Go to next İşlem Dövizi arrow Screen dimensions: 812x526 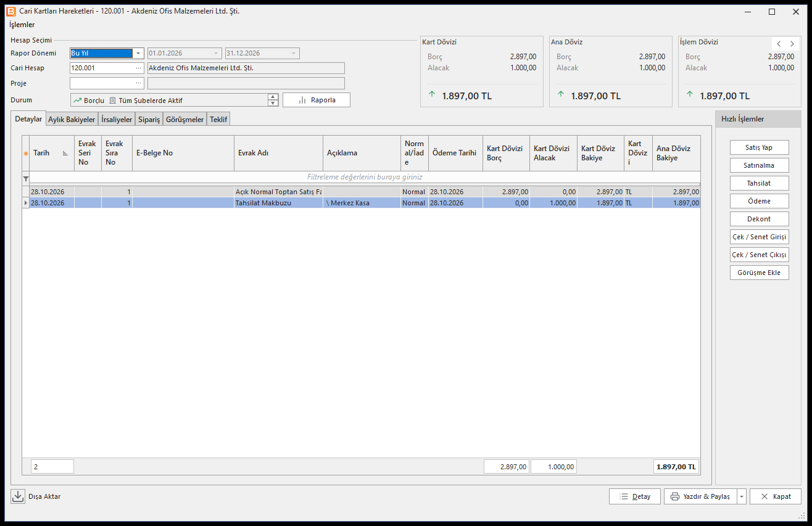tap(792, 44)
